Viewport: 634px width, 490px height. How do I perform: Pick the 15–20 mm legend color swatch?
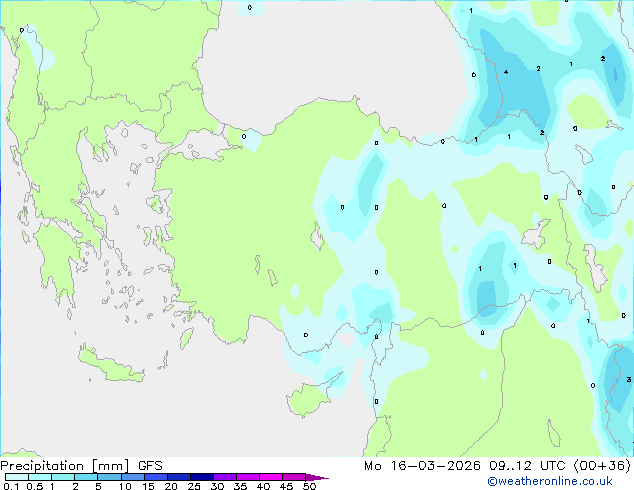[155, 477]
